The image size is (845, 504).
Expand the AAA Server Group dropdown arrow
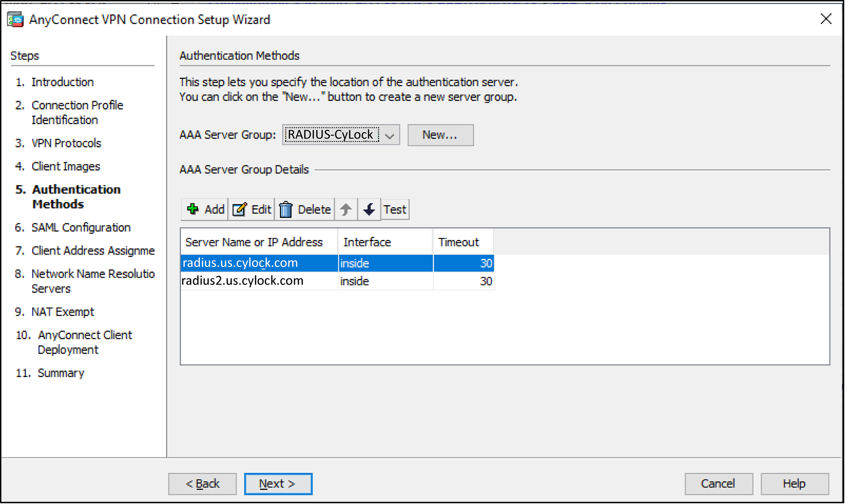[x=390, y=136]
